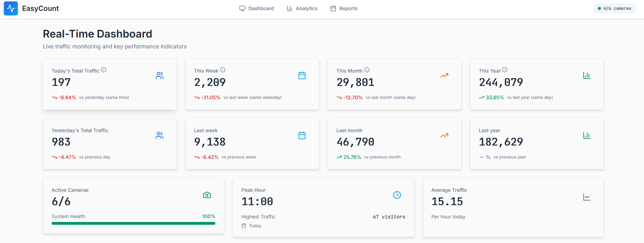Screen dimensions: 644x243
Task: Click the This Week value 2,209
Action: [x=210, y=82]
